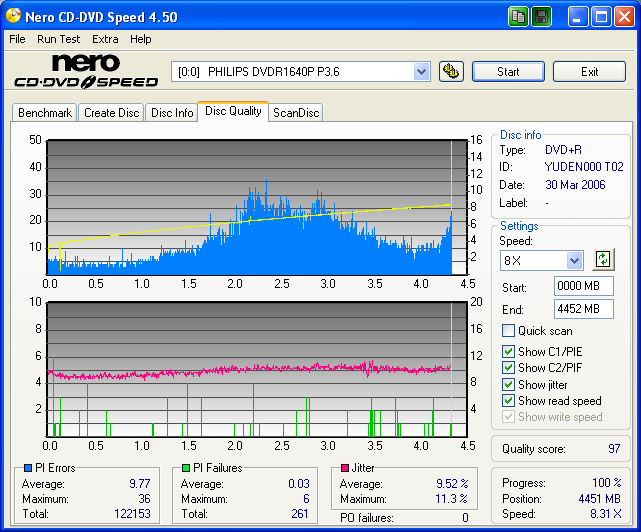Click the copy-to-clipboard icon in title bar
Screen dimensions: 641x532
point(518,17)
